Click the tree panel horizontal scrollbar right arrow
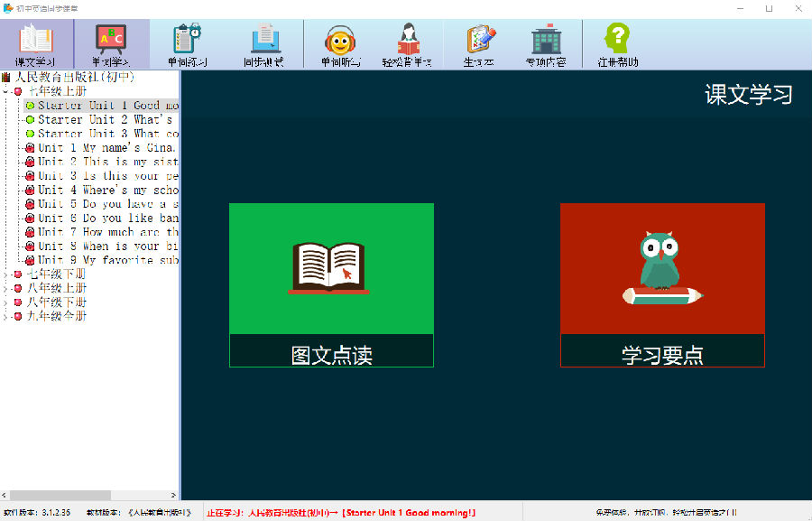This screenshot has height=521, width=812. click(x=173, y=495)
